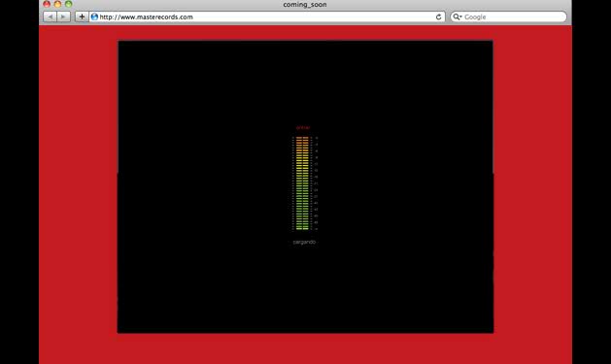Click the dB number scale beside the meter
The width and height of the screenshot is (611, 364).
(x=316, y=183)
